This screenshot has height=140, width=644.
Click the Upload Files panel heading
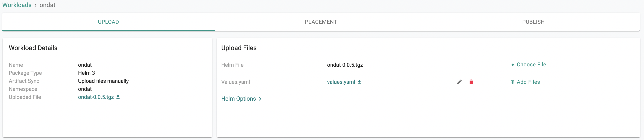pos(239,48)
